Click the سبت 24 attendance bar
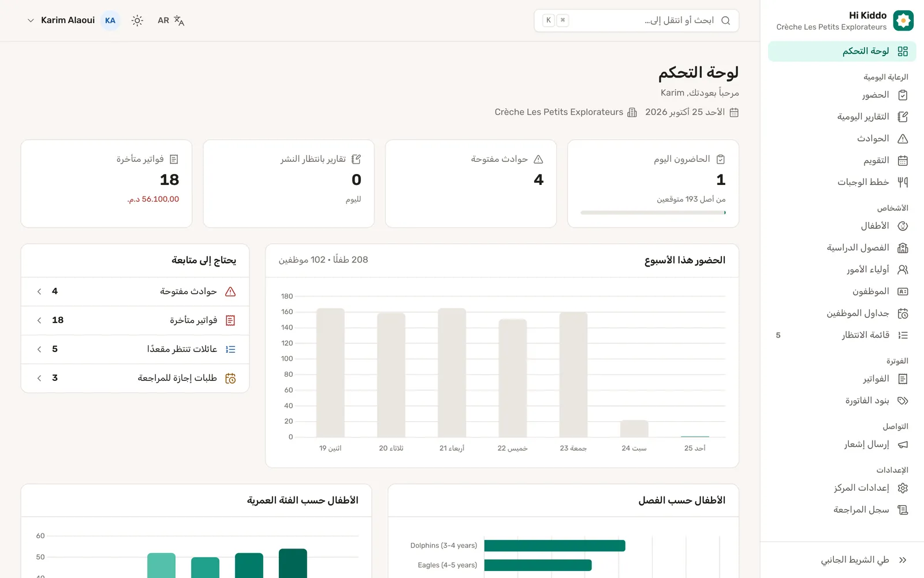 click(x=634, y=429)
